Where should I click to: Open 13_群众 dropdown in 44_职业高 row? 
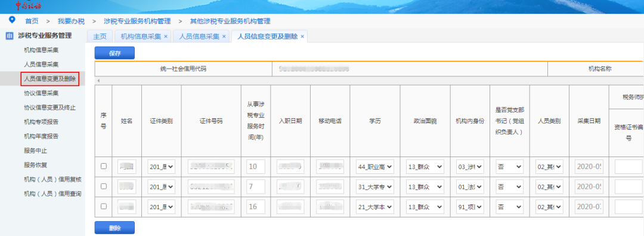425,167
